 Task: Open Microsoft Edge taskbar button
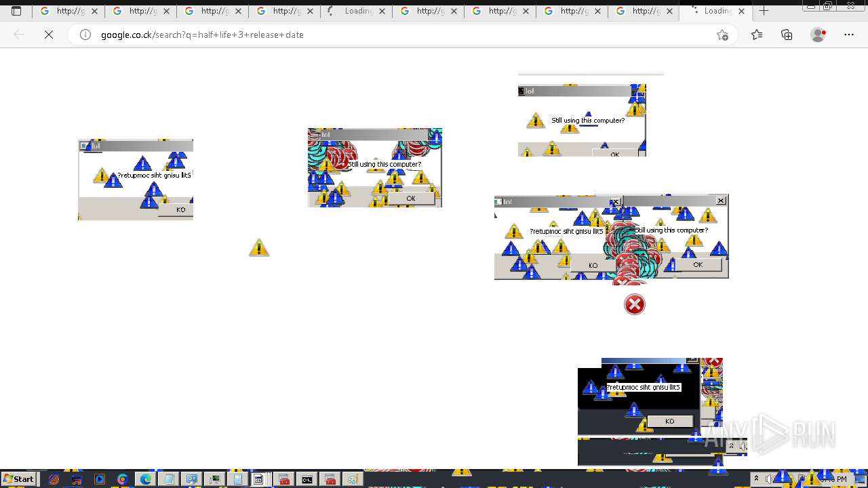pos(146,479)
